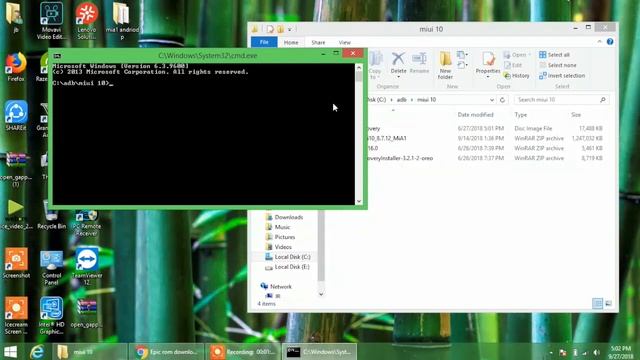Click Invert selection in the ribbon
This screenshot has height=360, width=640.
pyautogui.click(x=562, y=76)
